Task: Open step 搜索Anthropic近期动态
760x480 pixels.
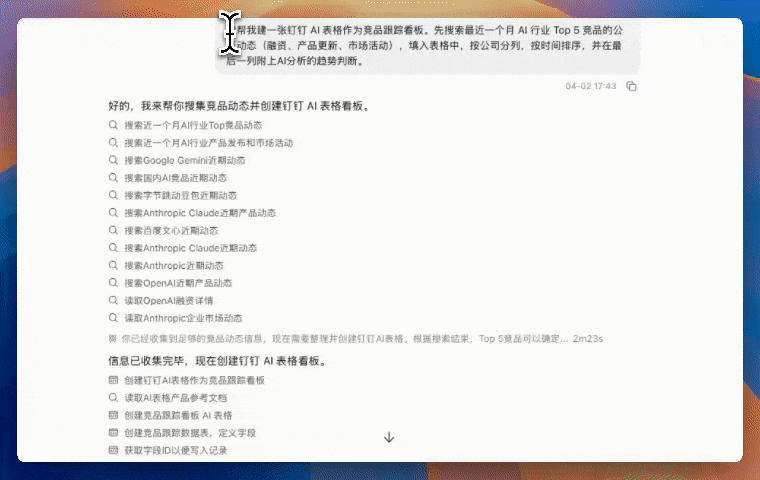Action: (174, 265)
